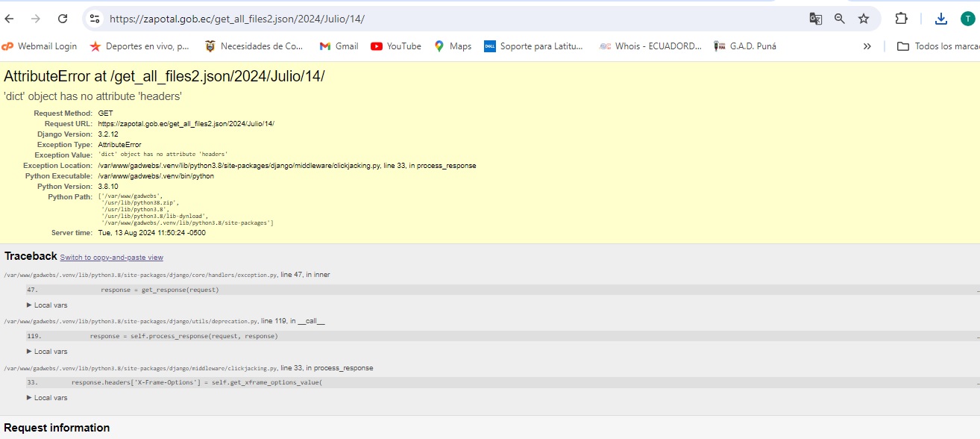The image size is (980, 439).
Task: Reload the page with refresh icon
Action: point(63,19)
